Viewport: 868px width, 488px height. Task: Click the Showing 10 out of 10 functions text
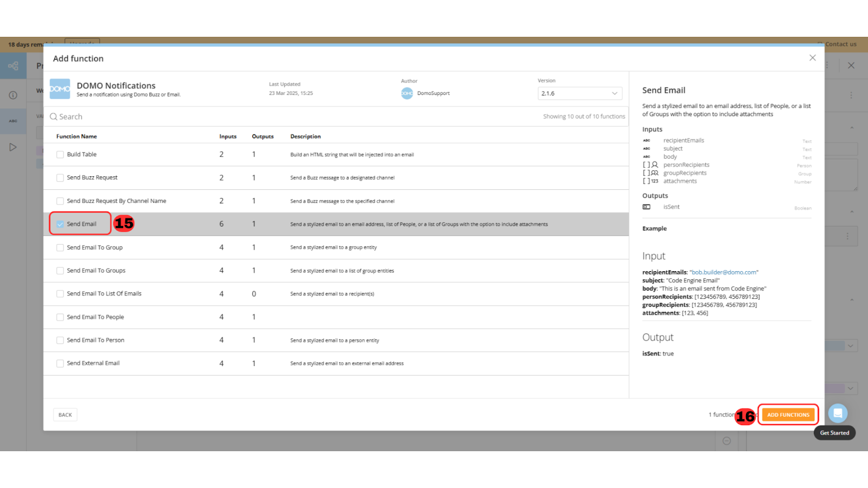coord(584,117)
